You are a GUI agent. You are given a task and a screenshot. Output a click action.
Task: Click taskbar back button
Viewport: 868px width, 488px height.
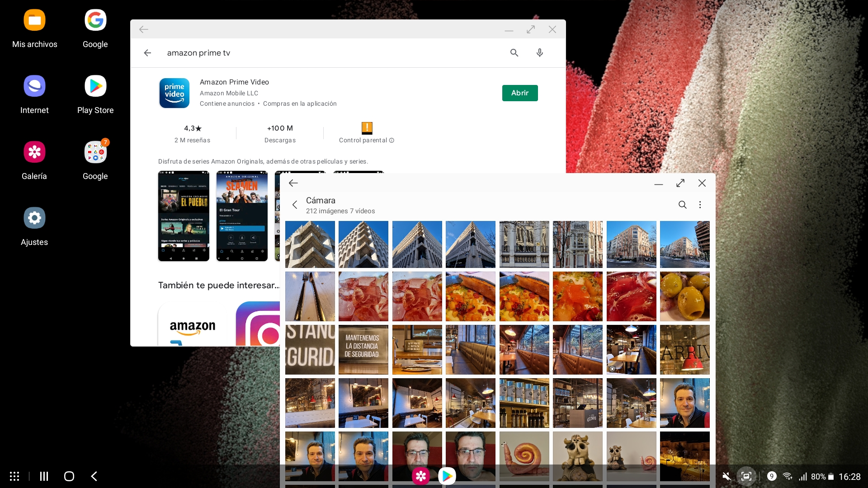tap(94, 476)
